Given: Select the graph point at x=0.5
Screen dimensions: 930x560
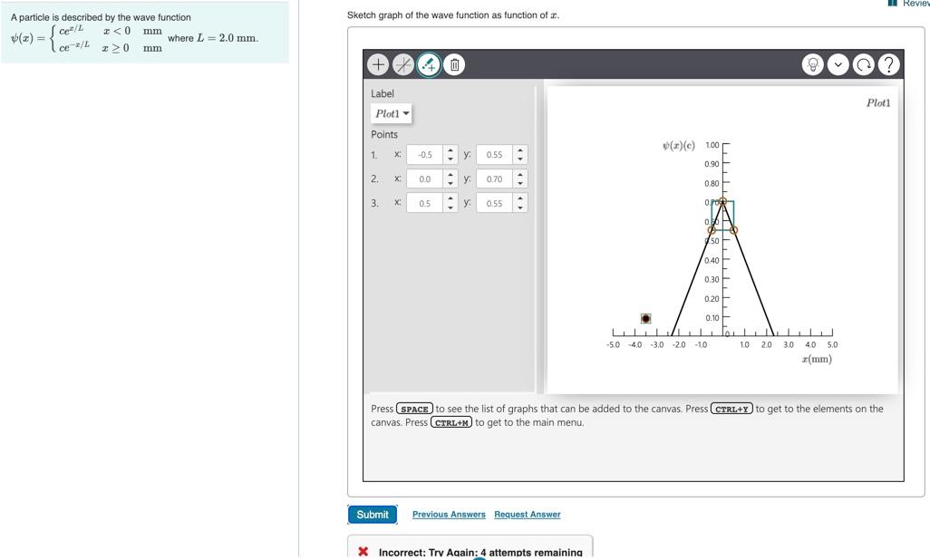Looking at the screenshot, I should 733,230.
